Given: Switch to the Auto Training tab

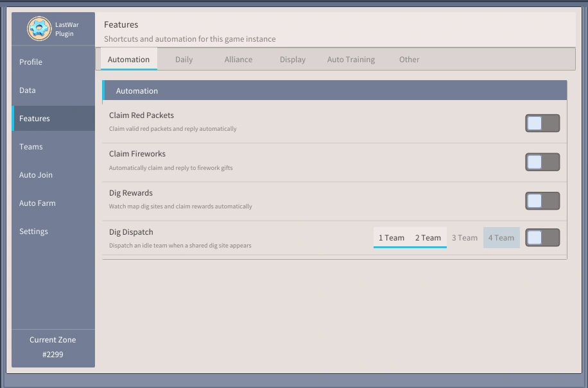Looking at the screenshot, I should point(351,59).
